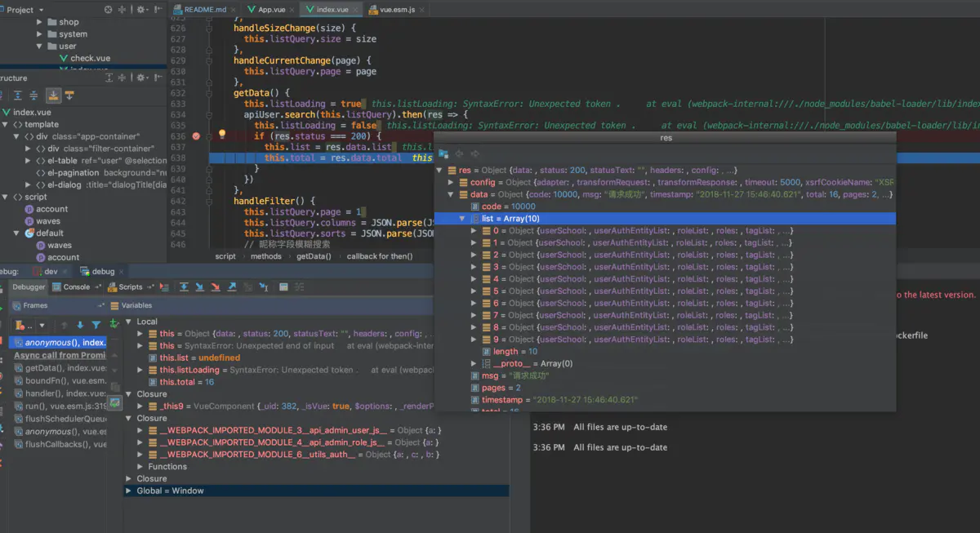980x533 pixels.
Task: Click the Step Into debugger icon
Action: click(x=200, y=286)
